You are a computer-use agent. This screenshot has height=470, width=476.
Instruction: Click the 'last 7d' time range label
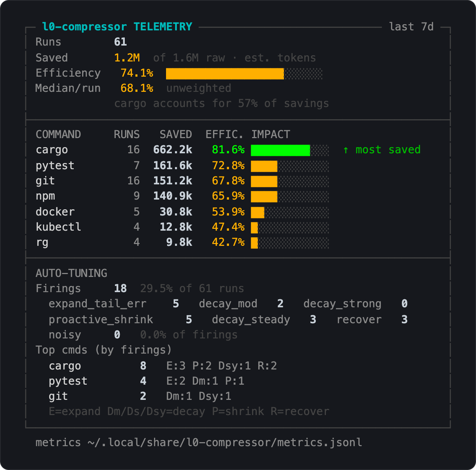[x=411, y=27]
